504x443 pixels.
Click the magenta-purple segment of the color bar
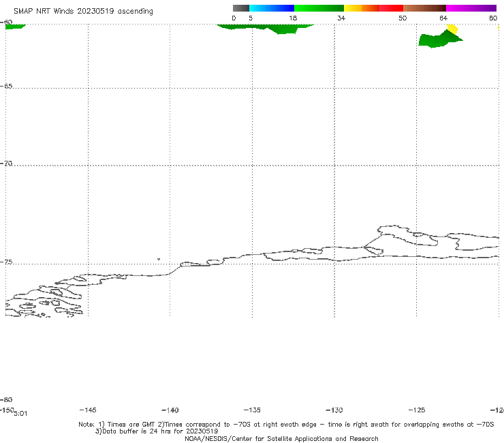[x=471, y=8]
